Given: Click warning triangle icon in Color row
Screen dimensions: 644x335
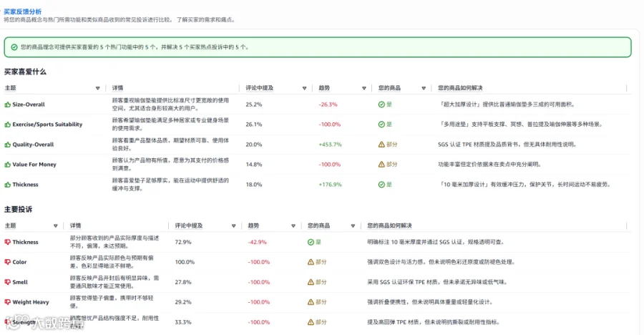Looking at the screenshot, I should tap(311, 262).
